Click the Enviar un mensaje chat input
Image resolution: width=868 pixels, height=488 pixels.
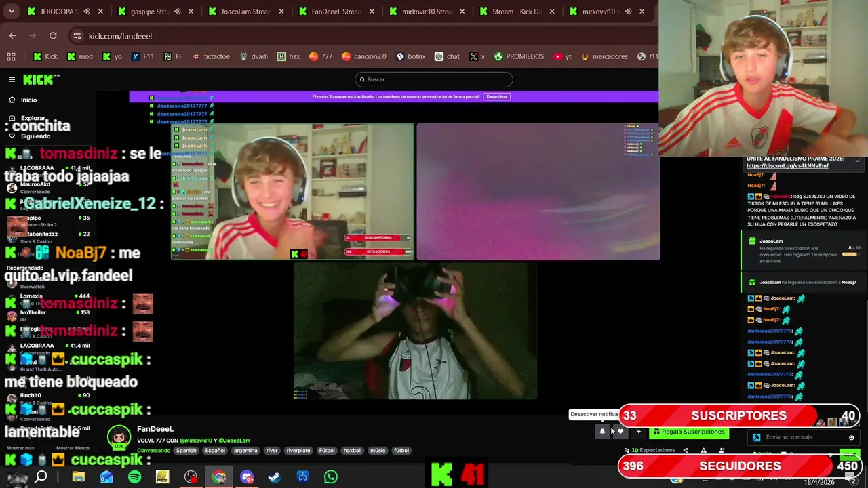coord(803,437)
